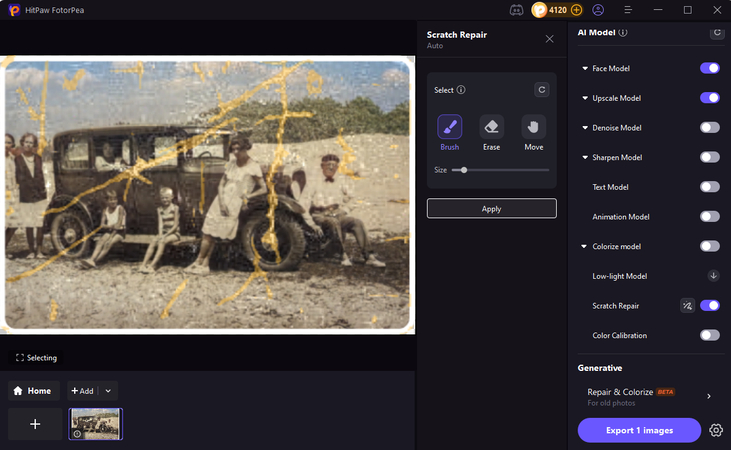Open export settings gear
Image resolution: width=731 pixels, height=450 pixels.
716,430
